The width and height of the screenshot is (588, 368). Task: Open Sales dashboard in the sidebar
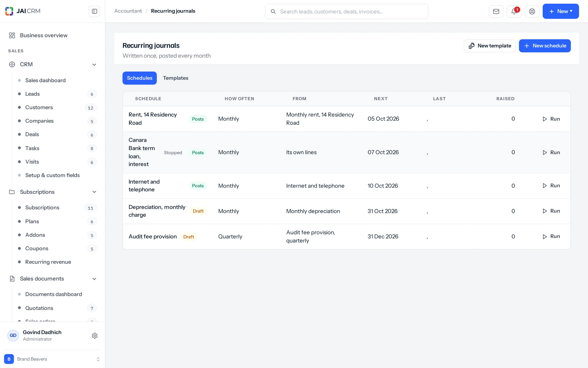tap(57, 80)
